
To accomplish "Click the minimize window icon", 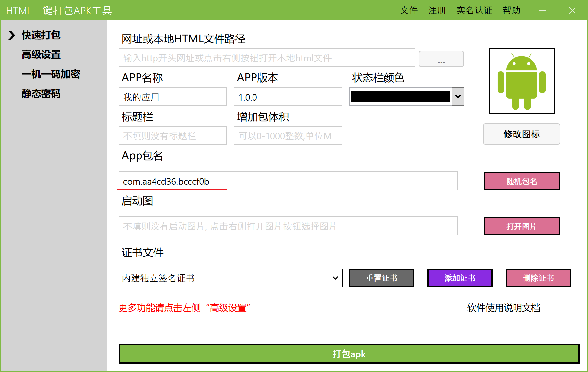I will coord(542,10).
